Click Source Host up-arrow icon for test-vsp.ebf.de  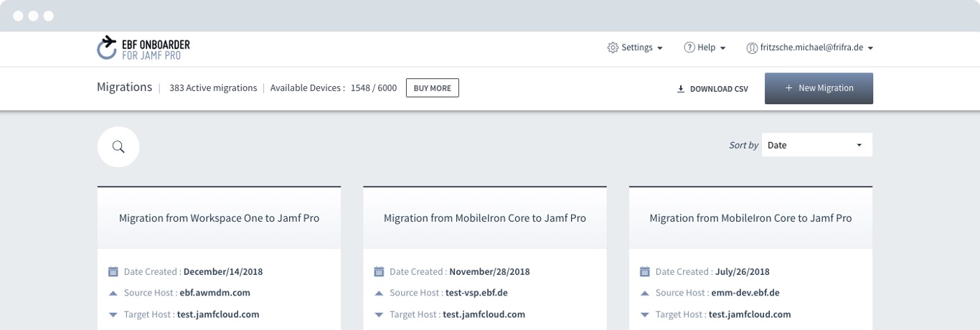[x=379, y=293]
